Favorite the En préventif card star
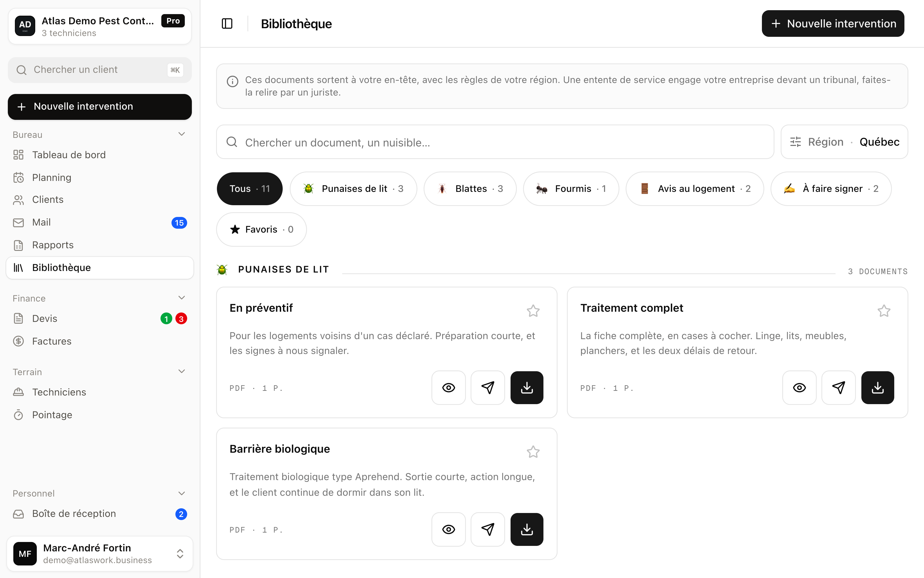This screenshot has width=924, height=578. click(x=533, y=311)
